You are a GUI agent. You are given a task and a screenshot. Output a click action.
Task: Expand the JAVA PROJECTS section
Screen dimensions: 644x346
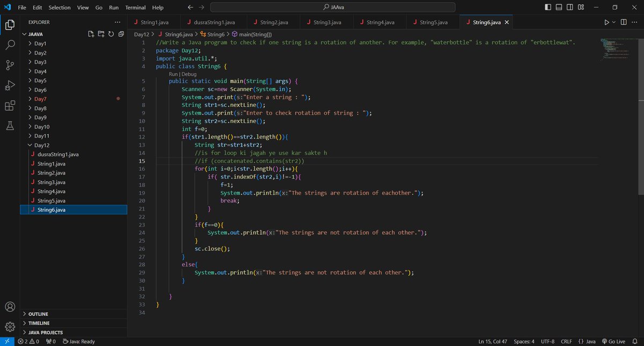tap(74, 333)
